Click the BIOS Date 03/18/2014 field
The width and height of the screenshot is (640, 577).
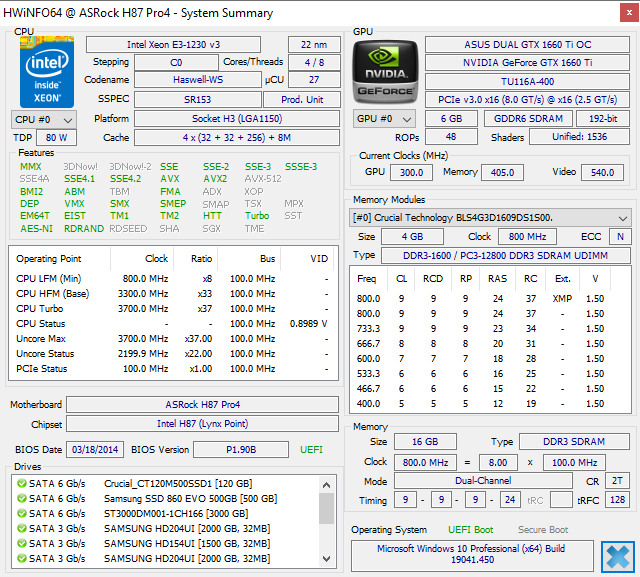95,450
